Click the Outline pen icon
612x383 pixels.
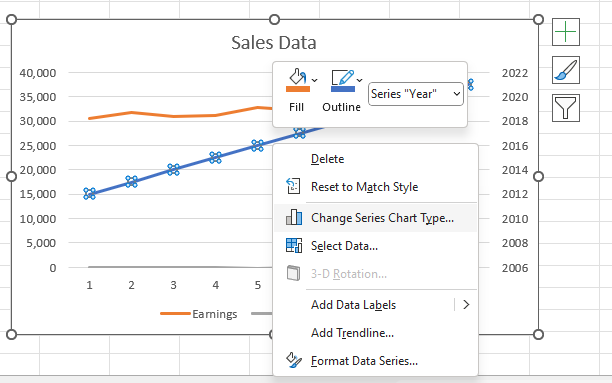click(x=342, y=77)
